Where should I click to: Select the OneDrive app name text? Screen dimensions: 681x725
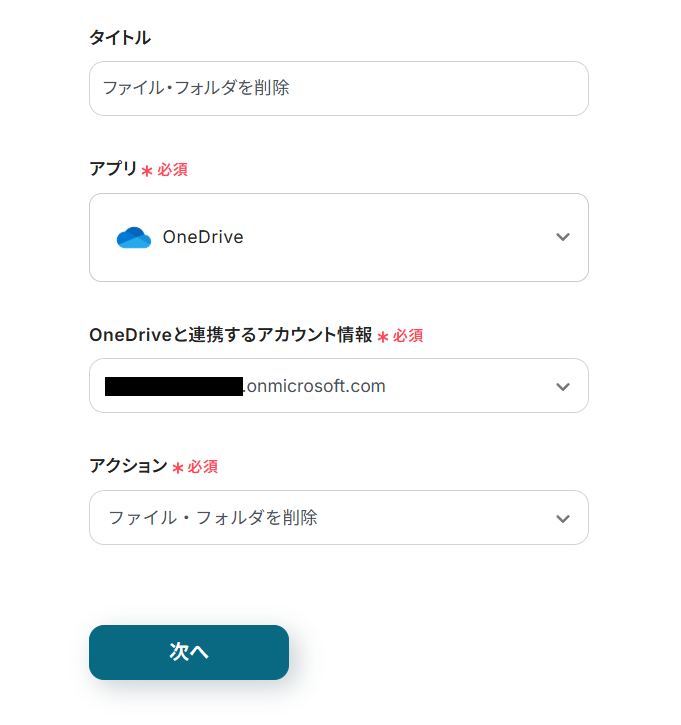tap(203, 238)
